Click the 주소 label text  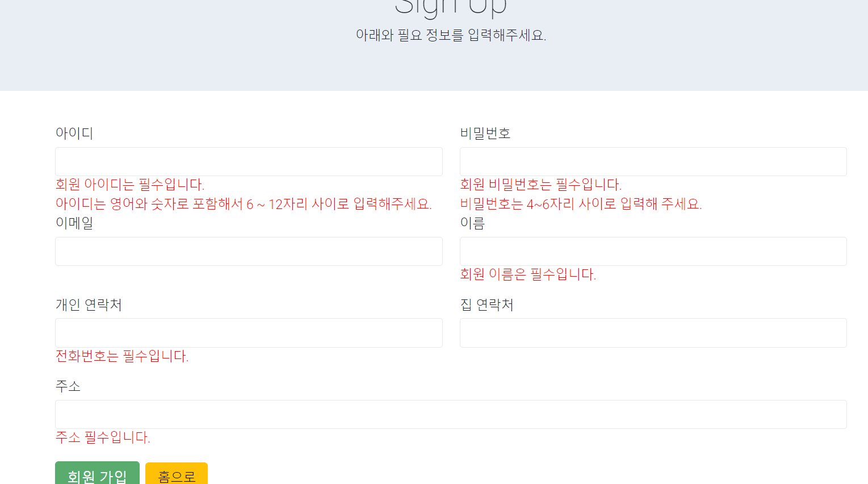(68, 386)
